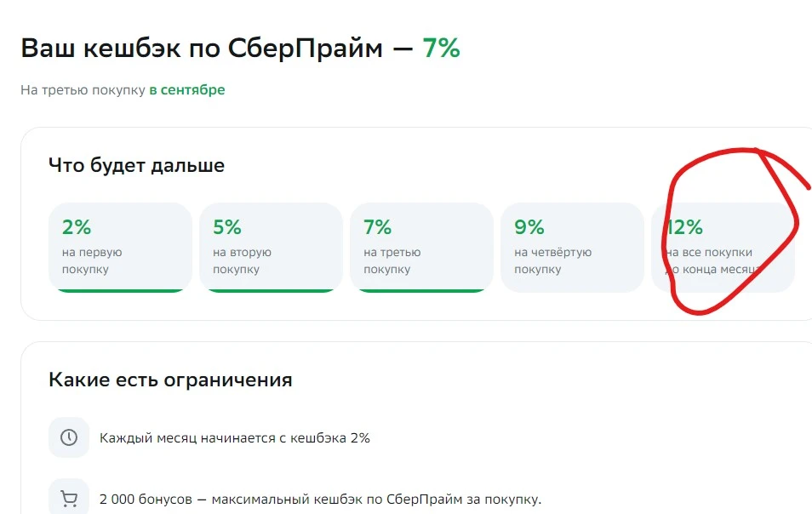The image size is (812, 514).
Task: Click 'на первую покупку' label
Action: pyautogui.click(x=92, y=261)
